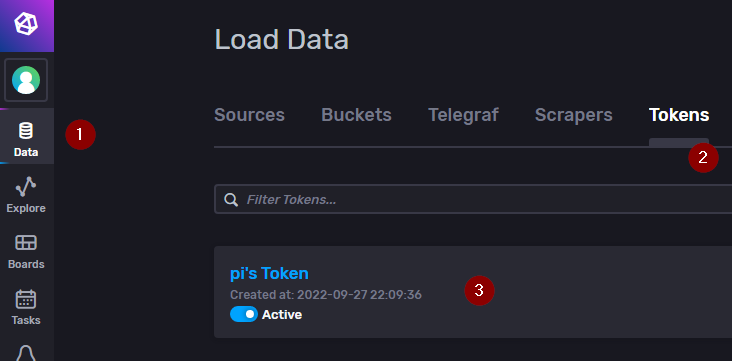Select the Tokens tab
Viewport: 732px width, 361px height.
point(679,115)
